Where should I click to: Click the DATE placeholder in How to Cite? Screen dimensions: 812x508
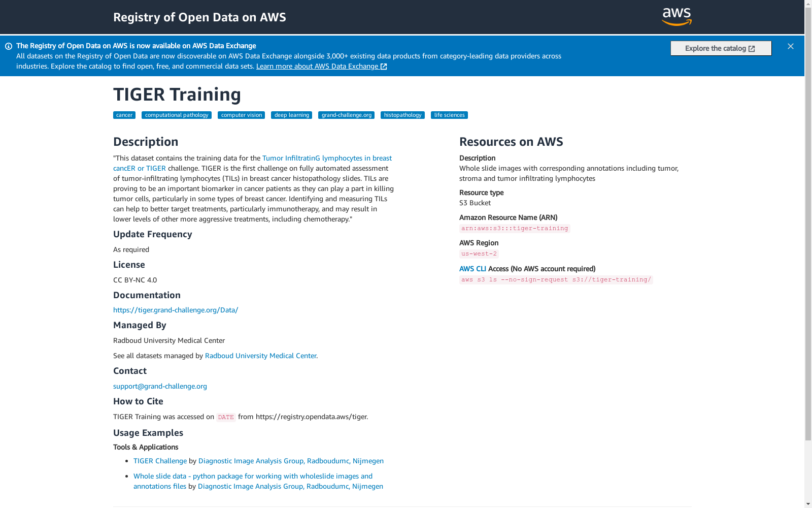pyautogui.click(x=226, y=418)
